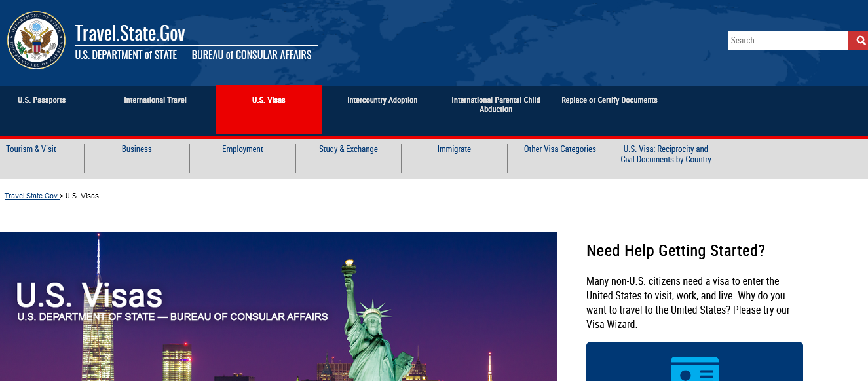Open the Travel.State.Gov site title link
Screen dimensions: 868x381
pyautogui.click(x=130, y=33)
